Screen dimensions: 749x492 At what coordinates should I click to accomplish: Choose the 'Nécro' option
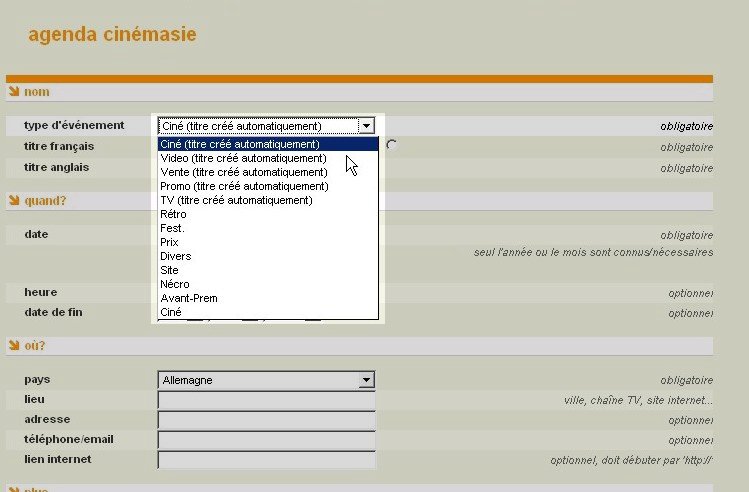point(174,284)
